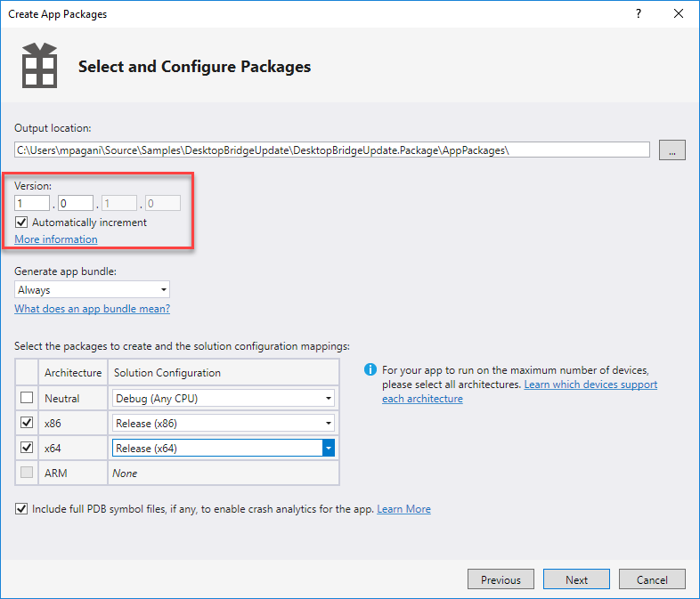Click the browse ellipsis button
Viewport: 700px width, 599px height.
coord(672,150)
